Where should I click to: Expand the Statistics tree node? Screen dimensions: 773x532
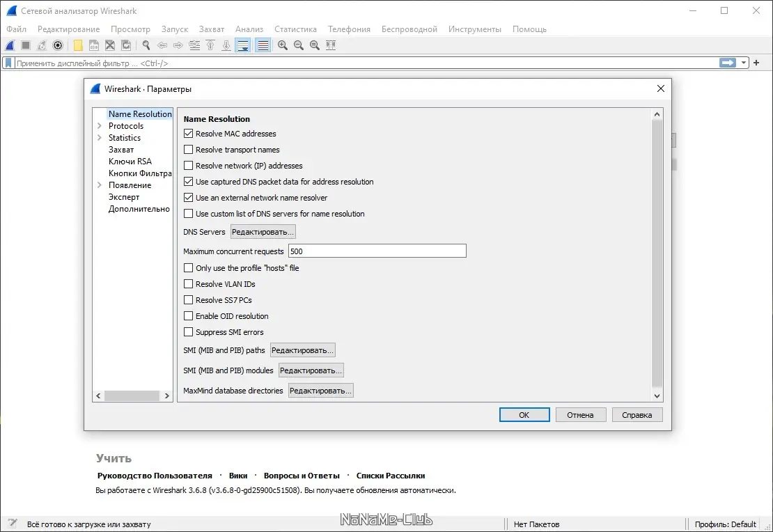100,138
